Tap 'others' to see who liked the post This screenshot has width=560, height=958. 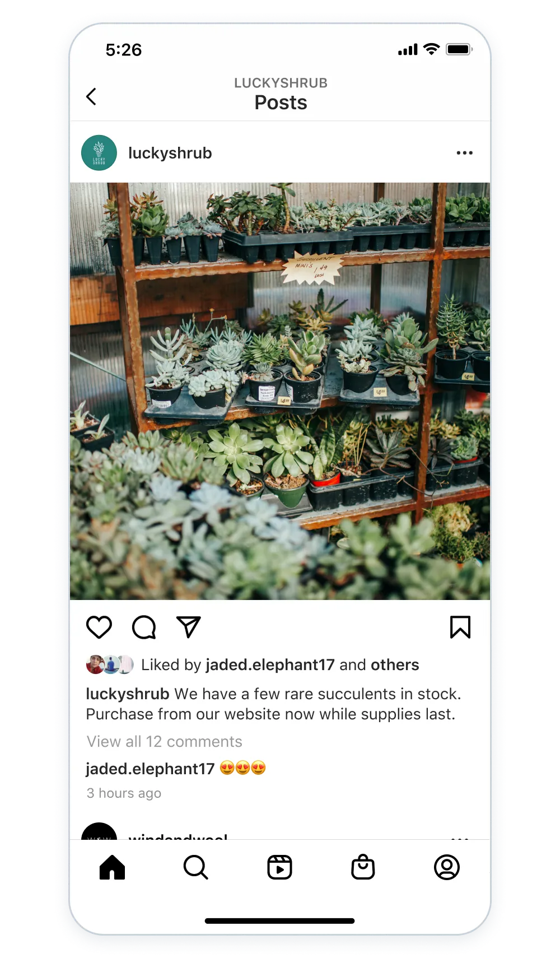[x=395, y=664]
